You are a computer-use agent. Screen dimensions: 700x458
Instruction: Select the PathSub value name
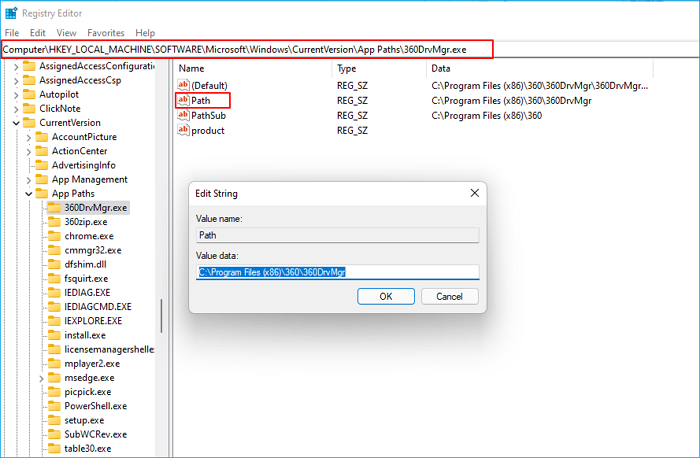[208, 116]
